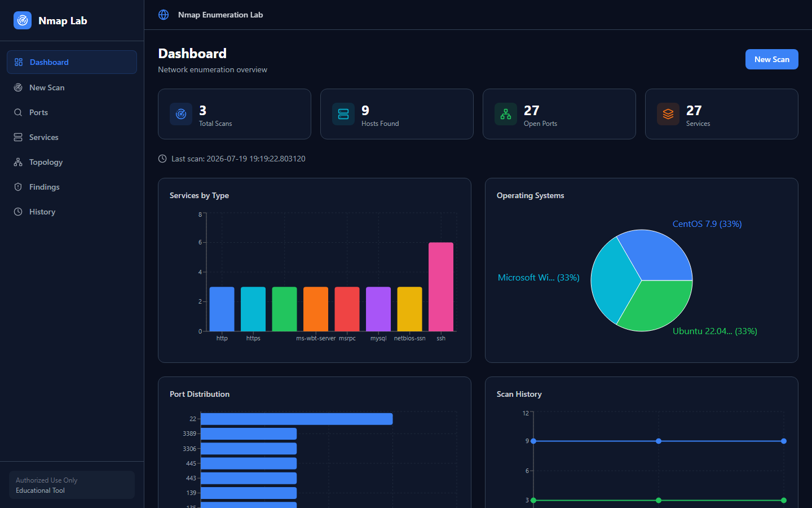Click the middle green point in Scan History

[659, 500]
